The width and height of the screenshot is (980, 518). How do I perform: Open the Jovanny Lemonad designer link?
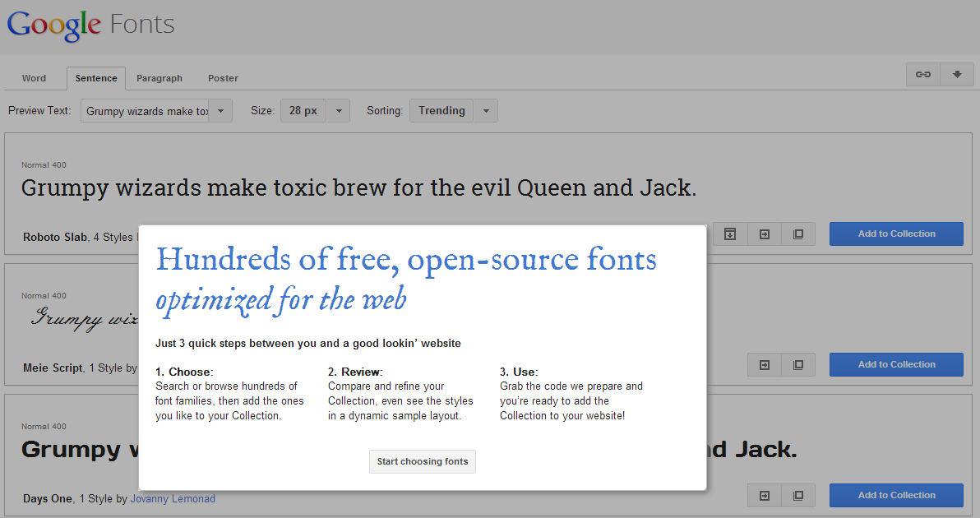point(173,498)
